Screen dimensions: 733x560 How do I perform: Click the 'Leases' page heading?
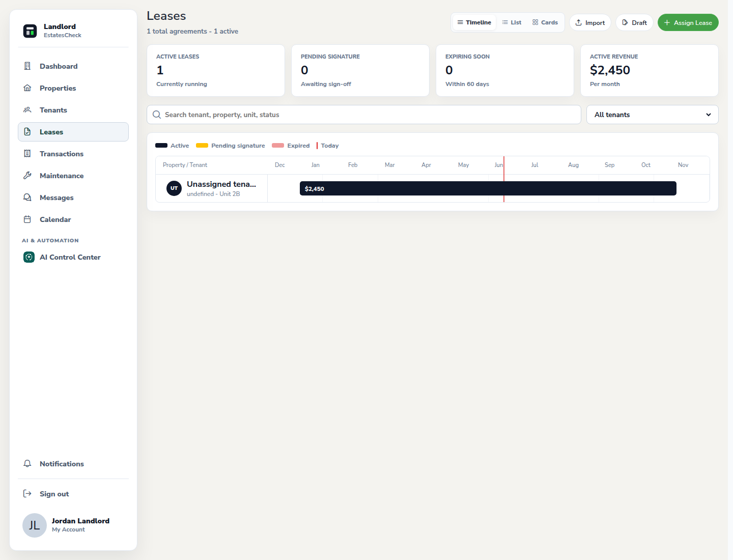tap(166, 16)
